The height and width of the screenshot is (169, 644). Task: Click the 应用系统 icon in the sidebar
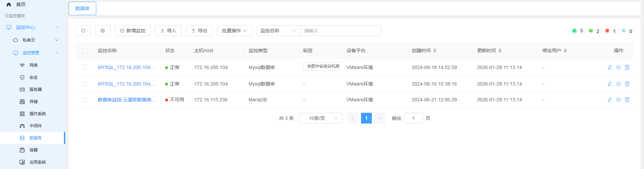[22, 162]
